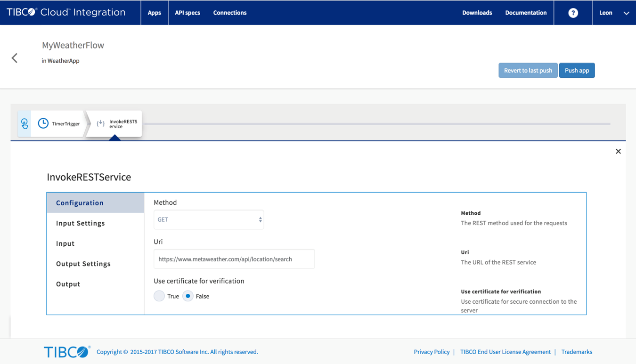Open the Apps menu

[155, 13]
